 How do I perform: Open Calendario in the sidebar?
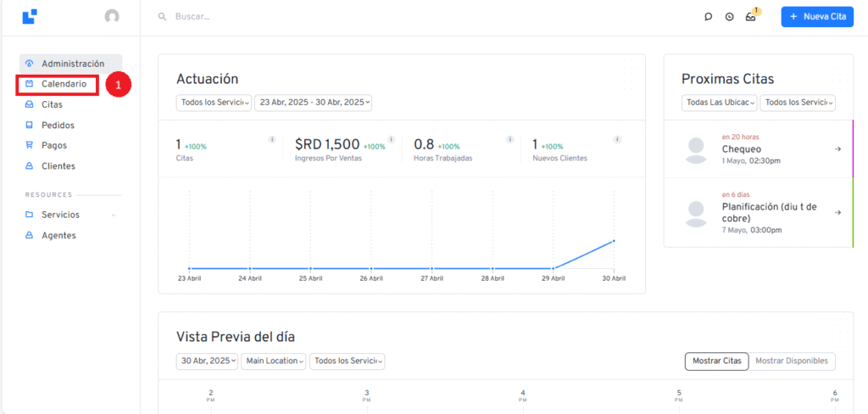tap(64, 84)
